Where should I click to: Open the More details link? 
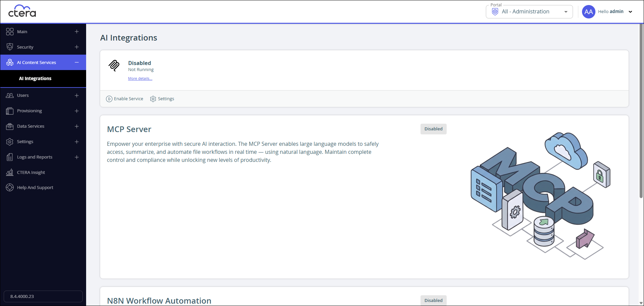click(140, 78)
